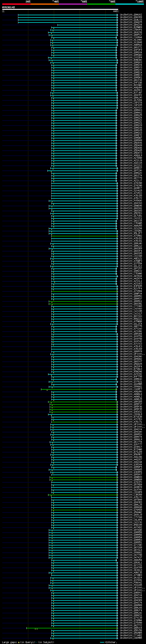Select label UniRef100_A7BJE3
This screenshot has height=644, width=146.
coord(131,346)
